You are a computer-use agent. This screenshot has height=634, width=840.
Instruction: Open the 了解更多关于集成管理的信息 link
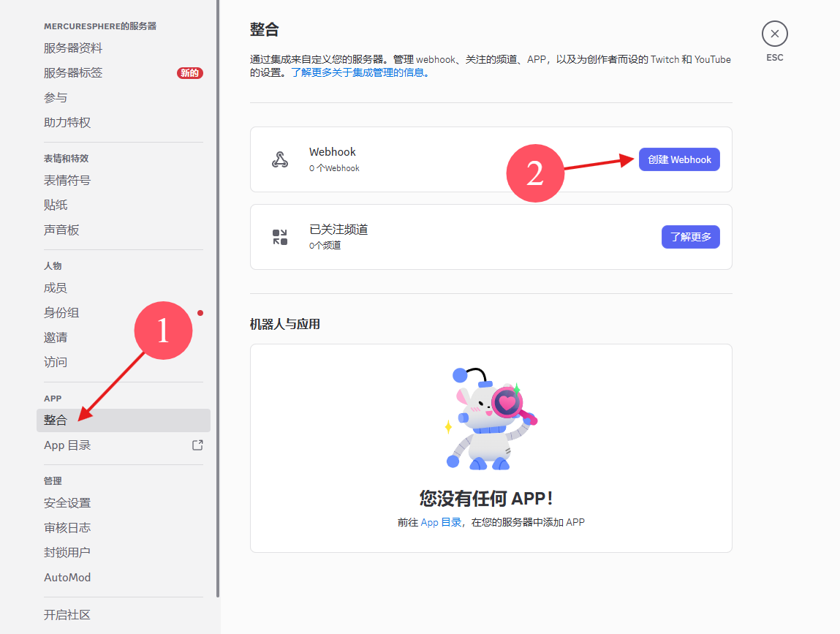click(360, 73)
